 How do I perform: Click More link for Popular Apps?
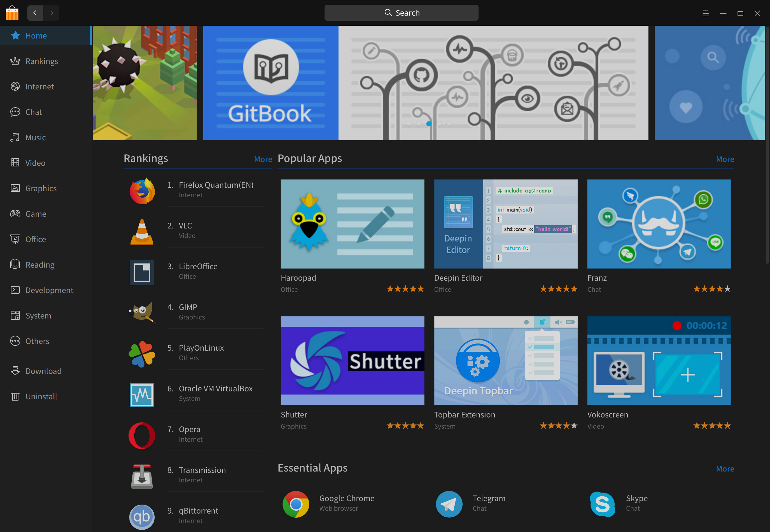(725, 159)
